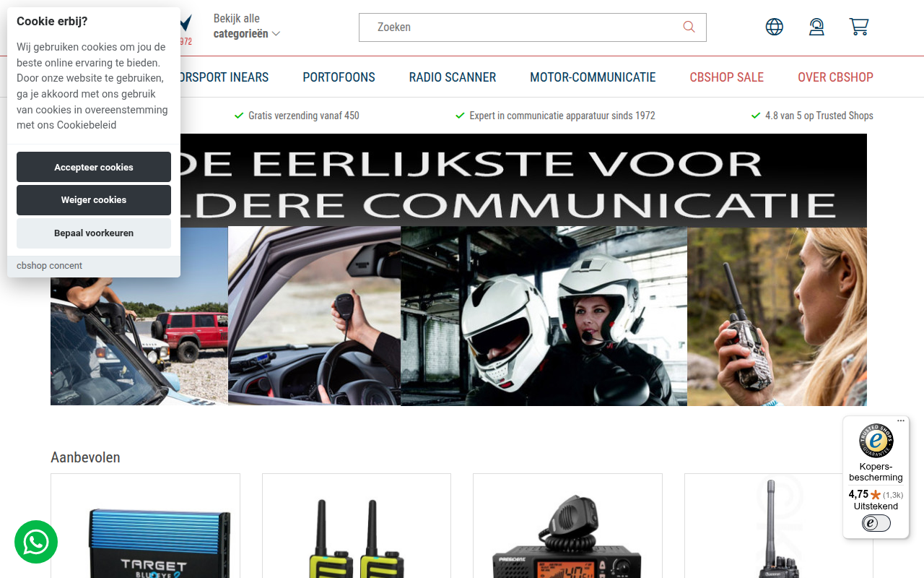Click the motorcycle helmets photo

(x=544, y=316)
